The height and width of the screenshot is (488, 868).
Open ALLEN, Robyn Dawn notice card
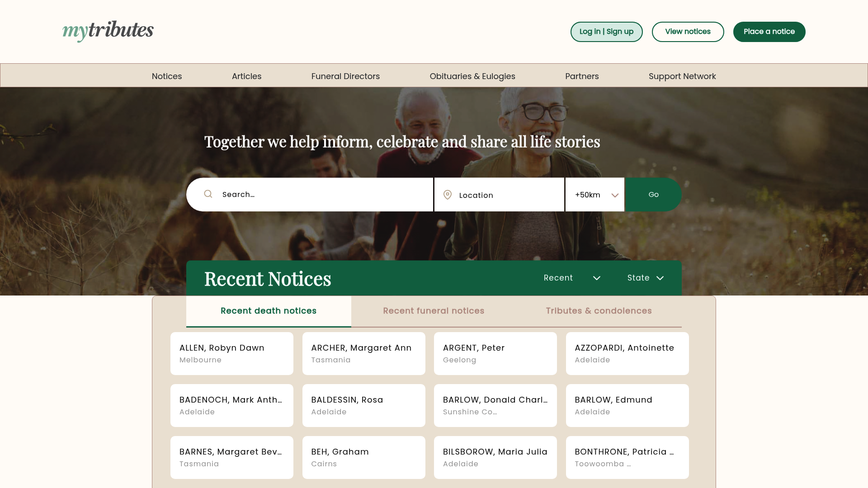[x=232, y=353]
